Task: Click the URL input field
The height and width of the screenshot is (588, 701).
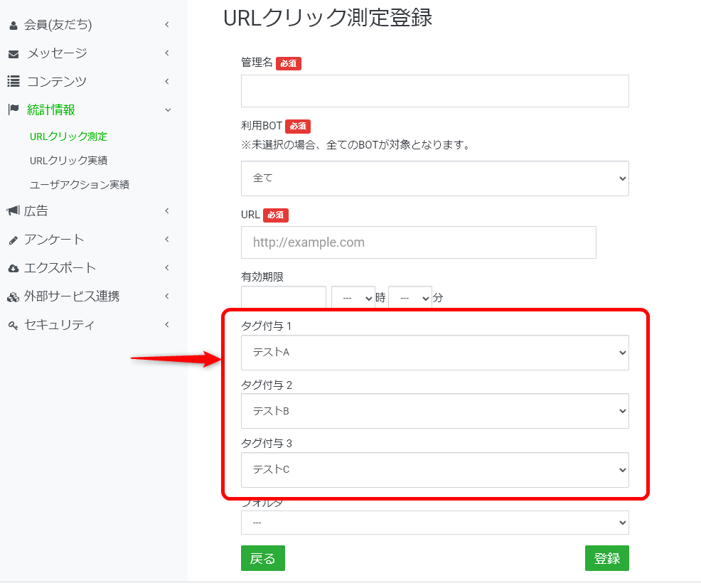Action: point(418,242)
